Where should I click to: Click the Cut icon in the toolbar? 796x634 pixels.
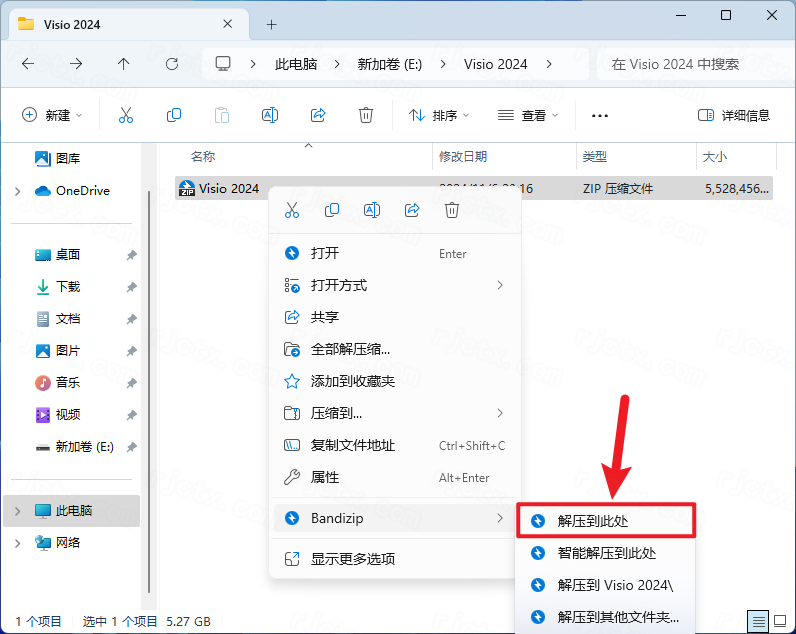coord(126,115)
